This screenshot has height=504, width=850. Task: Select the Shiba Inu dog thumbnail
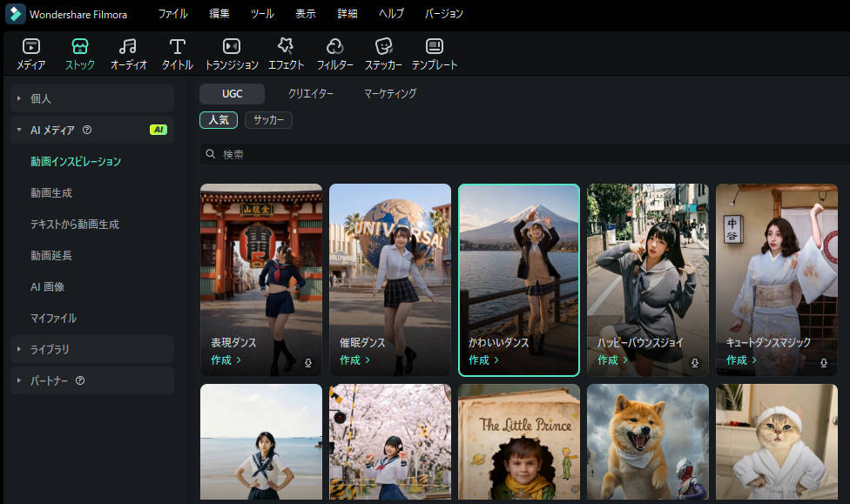(x=648, y=441)
